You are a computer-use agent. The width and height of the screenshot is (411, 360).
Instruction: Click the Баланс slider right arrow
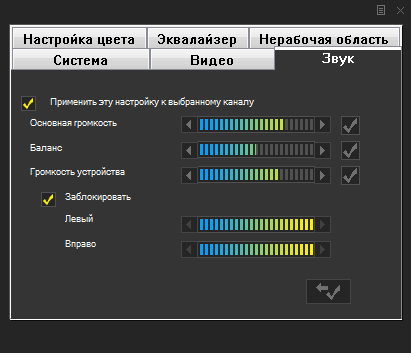323,150
